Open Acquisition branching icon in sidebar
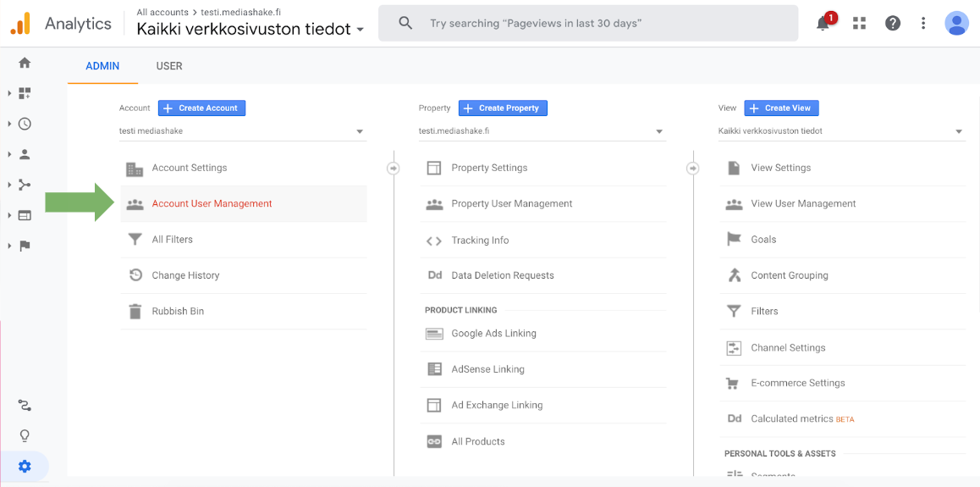This screenshot has height=487, width=980. [25, 185]
